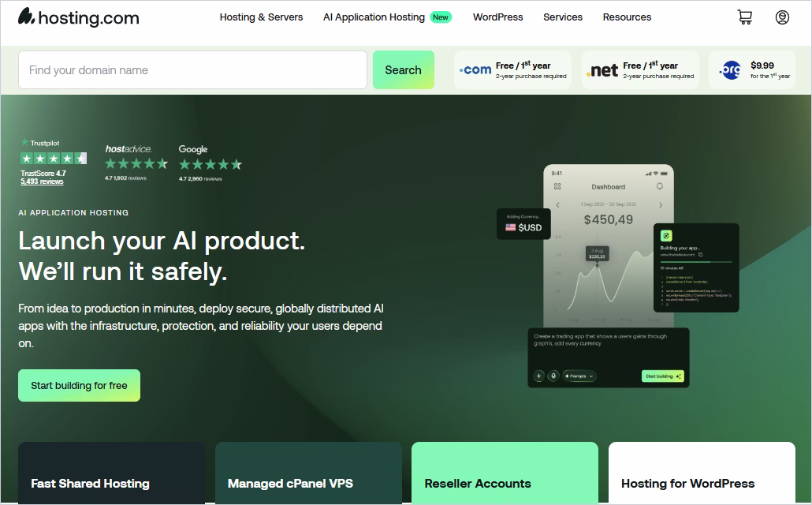Click the left arrow in Dashboard date range
Image resolution: width=812 pixels, height=505 pixels.
[557, 205]
